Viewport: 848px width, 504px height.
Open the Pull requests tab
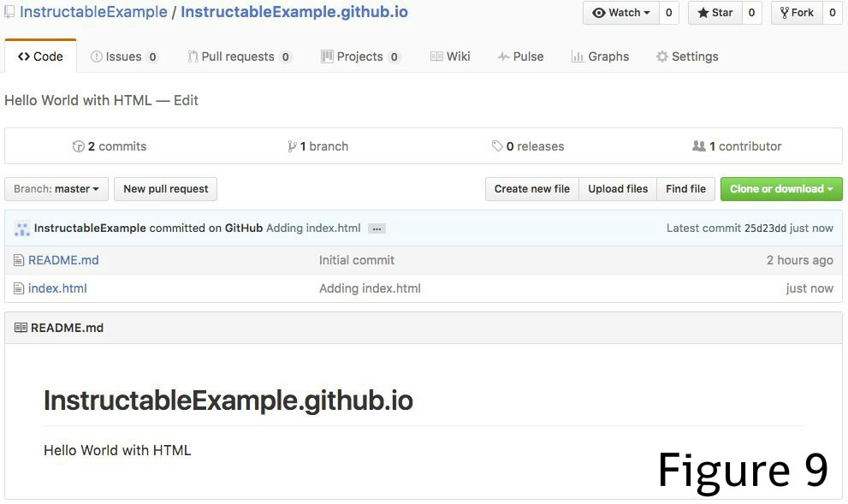pos(240,56)
